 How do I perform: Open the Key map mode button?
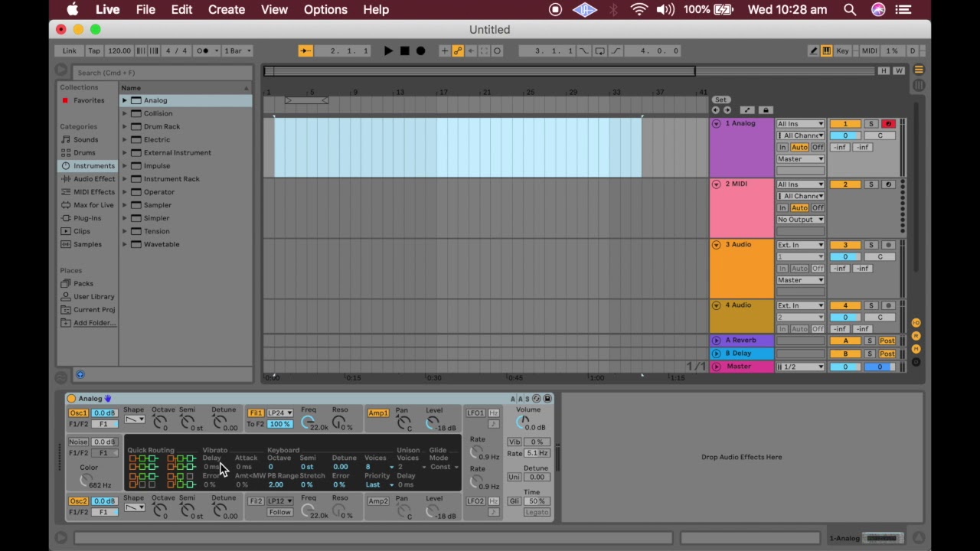842,51
